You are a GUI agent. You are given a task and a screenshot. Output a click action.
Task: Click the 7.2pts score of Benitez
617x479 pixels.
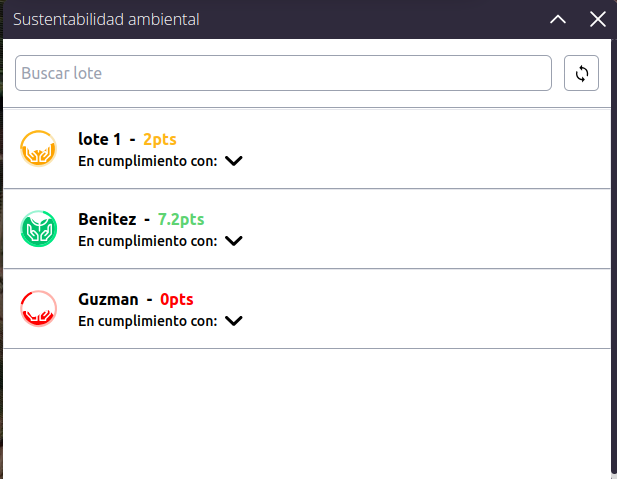(181, 220)
